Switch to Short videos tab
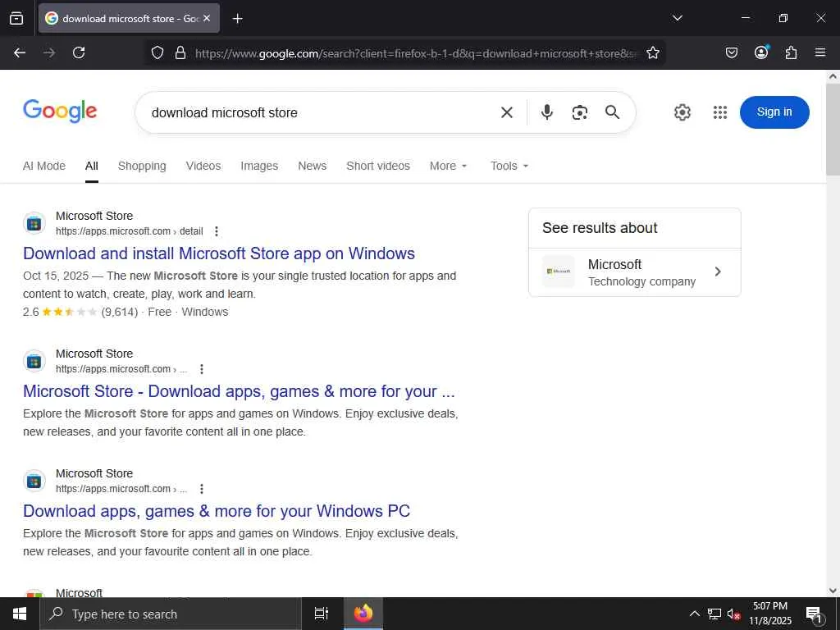The width and height of the screenshot is (840, 630). click(x=377, y=166)
